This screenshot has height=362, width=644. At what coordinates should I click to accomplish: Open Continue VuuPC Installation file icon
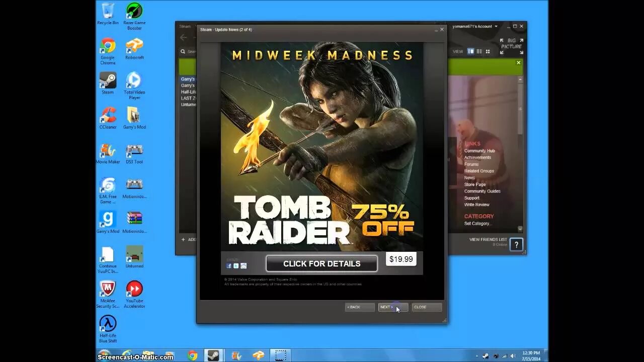coord(108,260)
